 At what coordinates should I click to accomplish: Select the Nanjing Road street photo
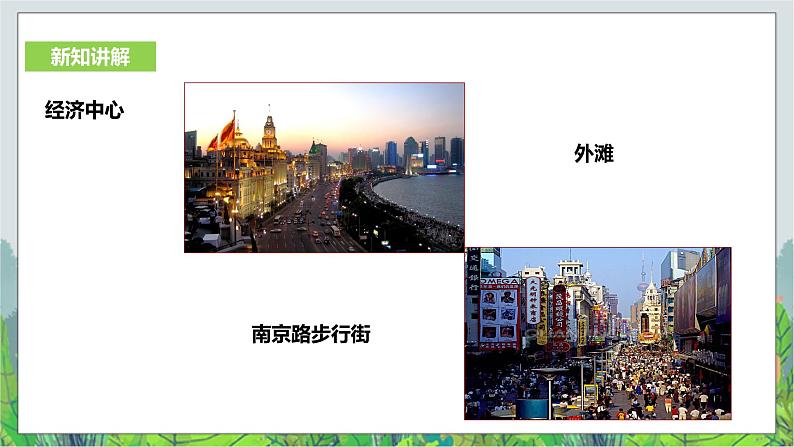[597, 333]
